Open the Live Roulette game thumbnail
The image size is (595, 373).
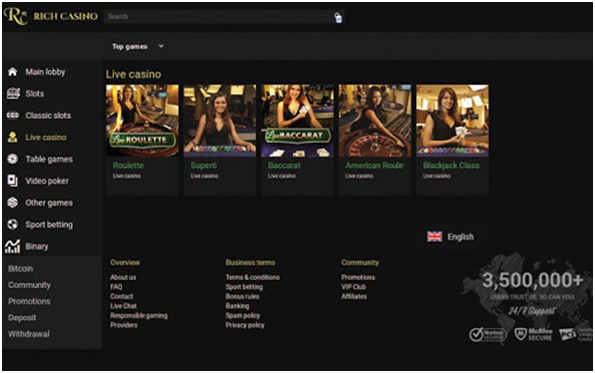[x=142, y=121]
